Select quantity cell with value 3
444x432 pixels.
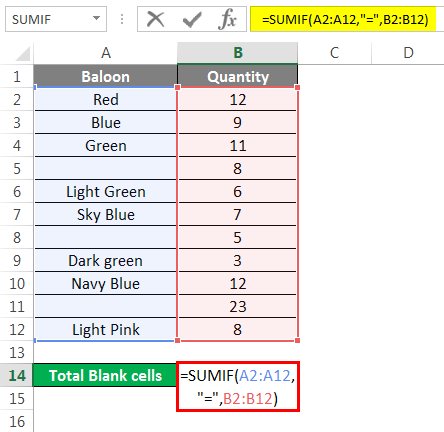click(237, 260)
